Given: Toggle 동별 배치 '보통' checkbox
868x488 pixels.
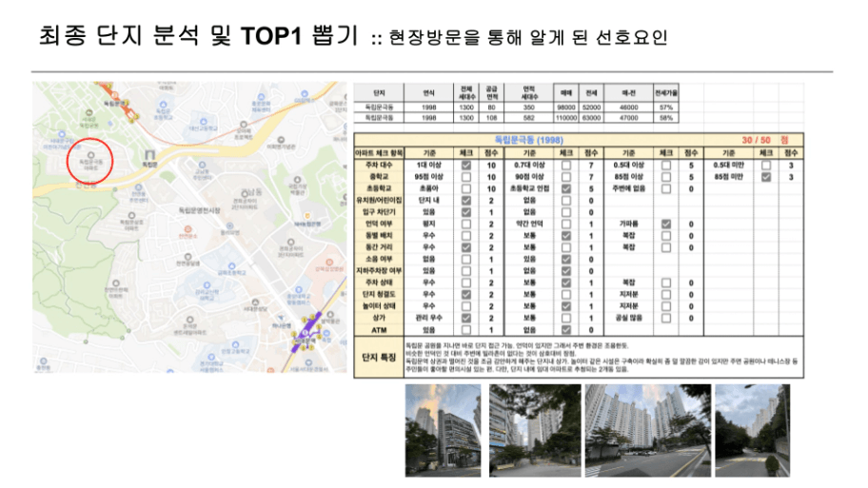Looking at the screenshot, I should coord(565,236).
